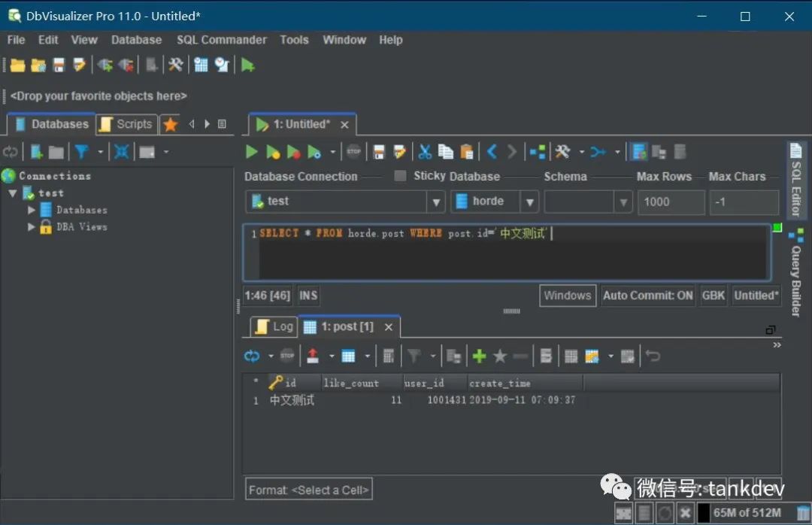This screenshot has width=812, height=525.
Task: Click the Tool Properties wrench icon in main toolbar
Action: click(175, 65)
